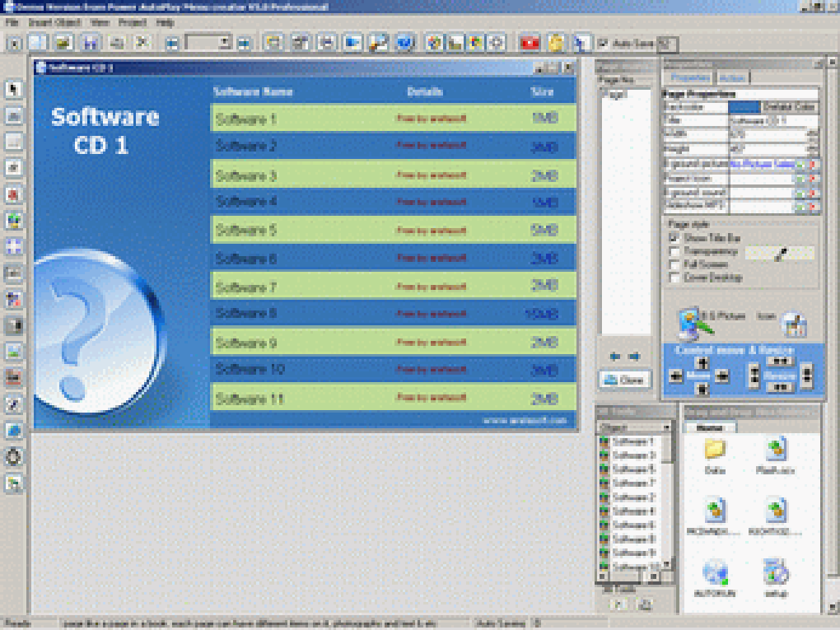Click the red clear icon for background picture
Viewport: 840px width, 630px height.
click(x=813, y=165)
